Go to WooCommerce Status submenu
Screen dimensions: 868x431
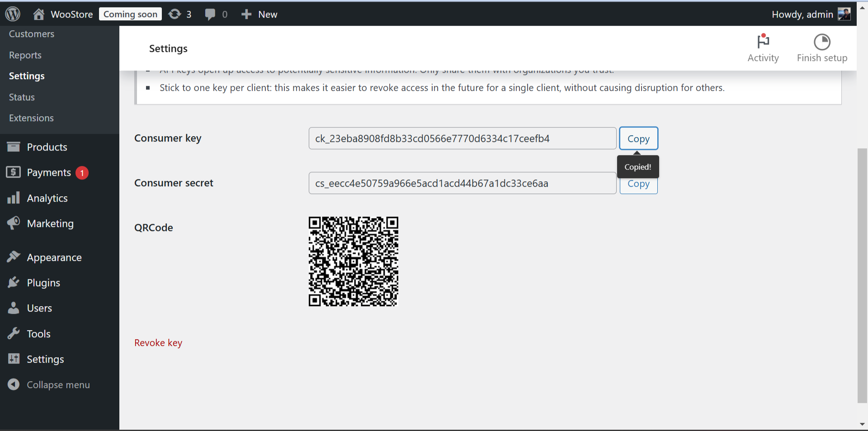tap(22, 97)
